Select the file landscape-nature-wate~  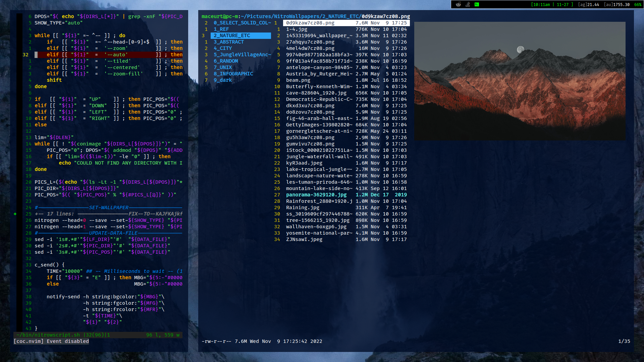click(346, 176)
